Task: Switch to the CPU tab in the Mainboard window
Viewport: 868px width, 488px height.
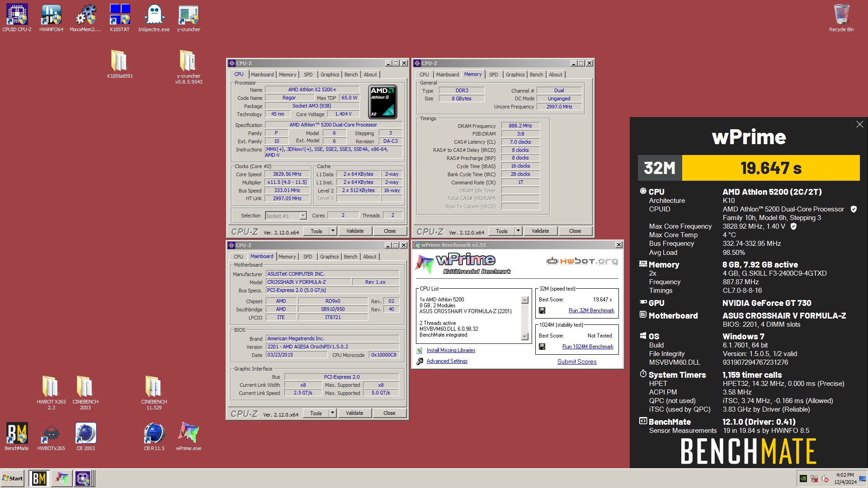Action: (x=238, y=257)
